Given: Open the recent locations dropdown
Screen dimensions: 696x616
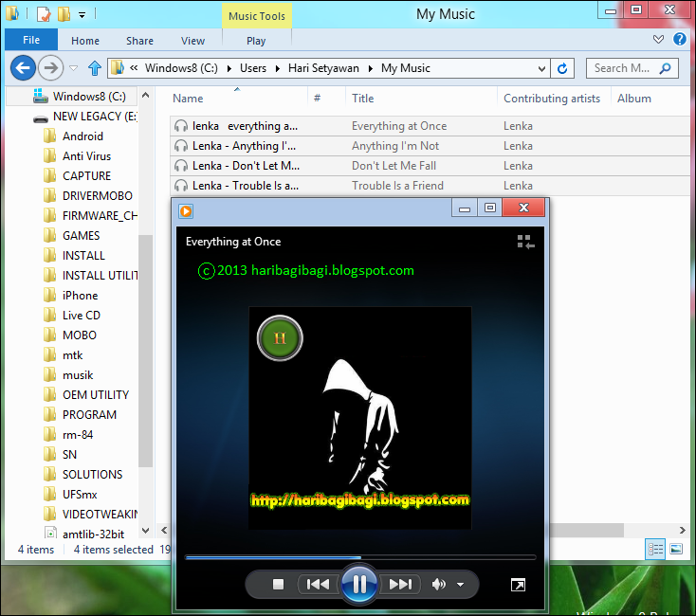Looking at the screenshot, I should point(74,68).
